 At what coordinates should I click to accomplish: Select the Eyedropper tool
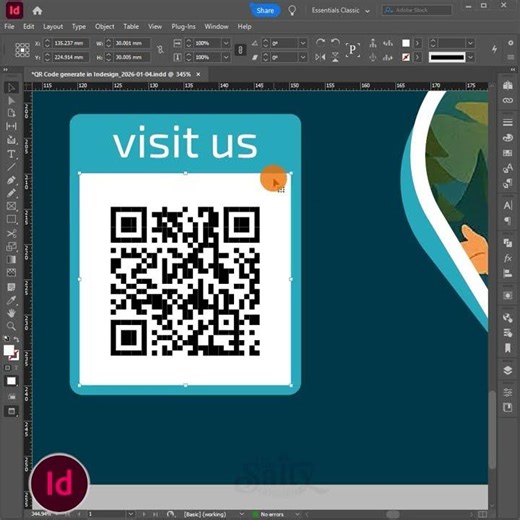tap(11, 300)
